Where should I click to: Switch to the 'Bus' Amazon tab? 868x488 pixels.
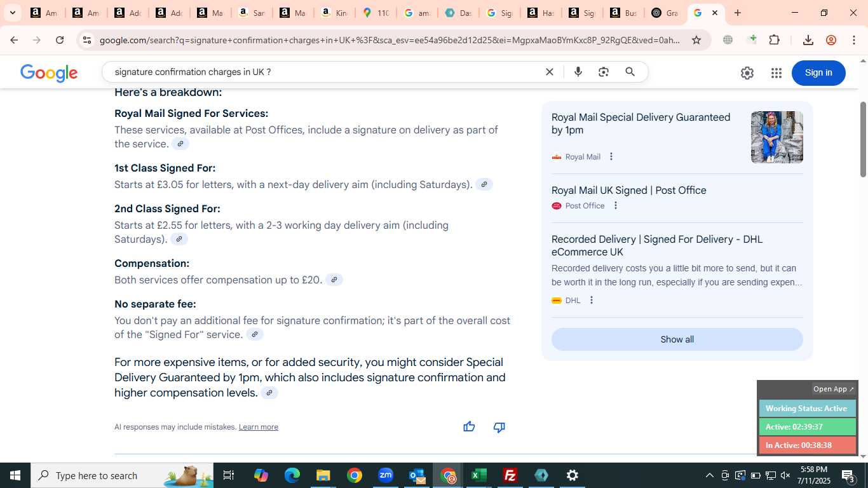coord(623,13)
